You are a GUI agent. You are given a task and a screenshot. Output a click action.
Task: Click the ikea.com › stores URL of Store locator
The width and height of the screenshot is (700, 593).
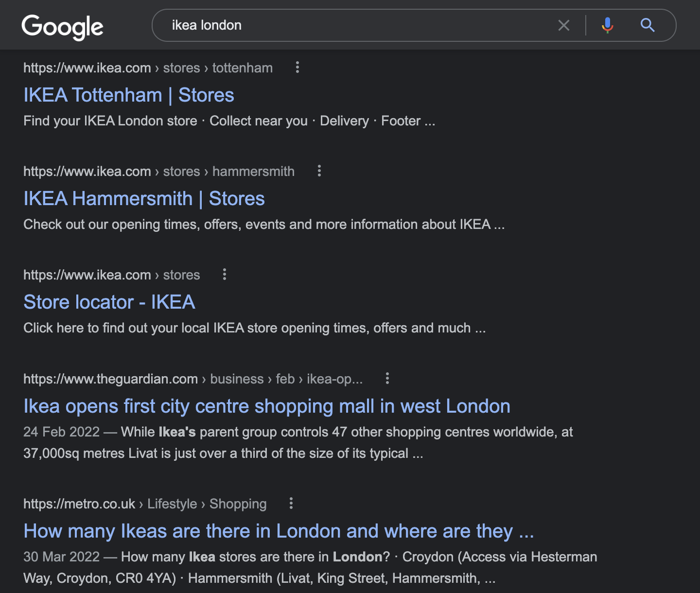(x=112, y=275)
